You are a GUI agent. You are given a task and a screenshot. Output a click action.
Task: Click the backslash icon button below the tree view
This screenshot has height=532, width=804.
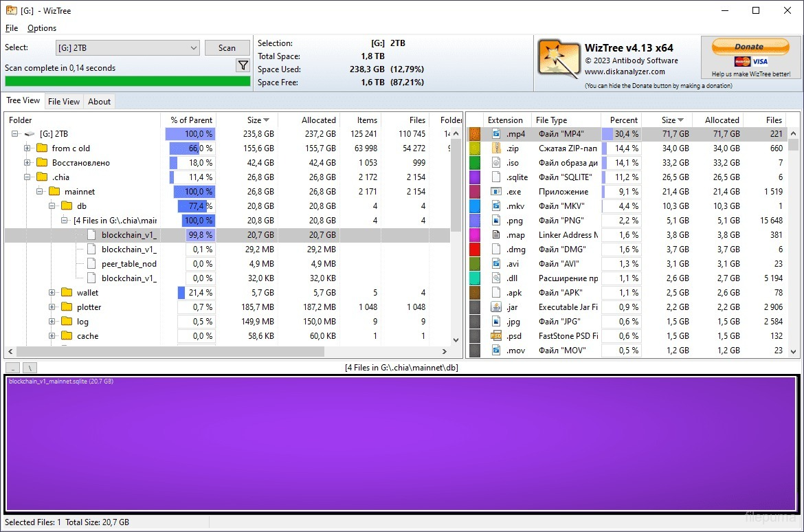pos(29,368)
